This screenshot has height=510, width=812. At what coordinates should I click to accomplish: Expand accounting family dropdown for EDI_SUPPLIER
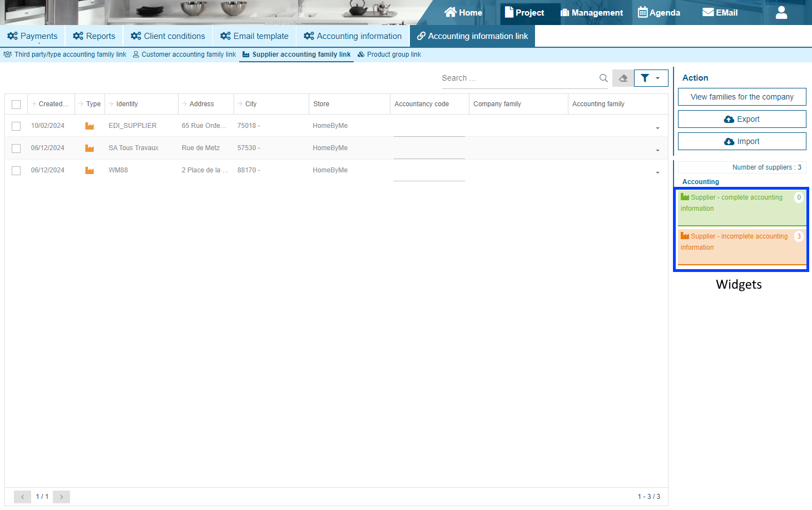657,128
